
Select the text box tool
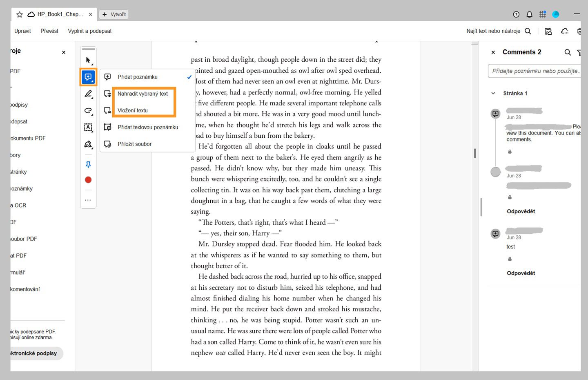[x=88, y=127]
